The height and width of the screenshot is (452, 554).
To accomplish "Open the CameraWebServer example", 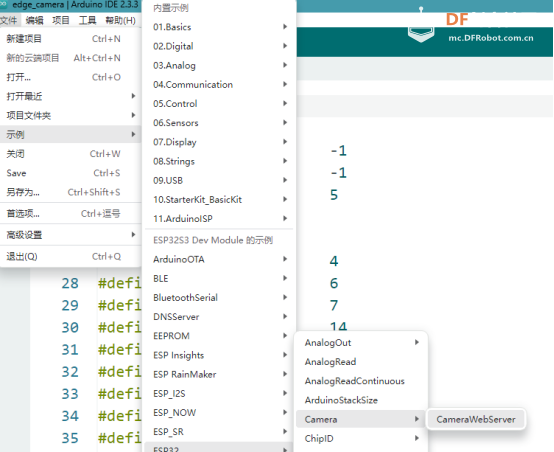I will click(476, 419).
